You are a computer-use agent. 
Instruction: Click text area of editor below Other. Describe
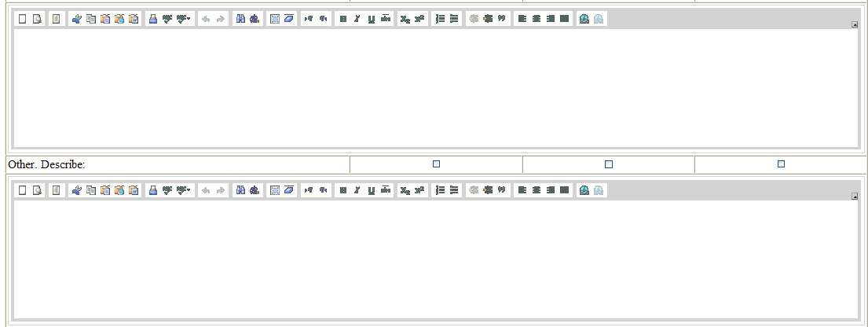[436, 259]
